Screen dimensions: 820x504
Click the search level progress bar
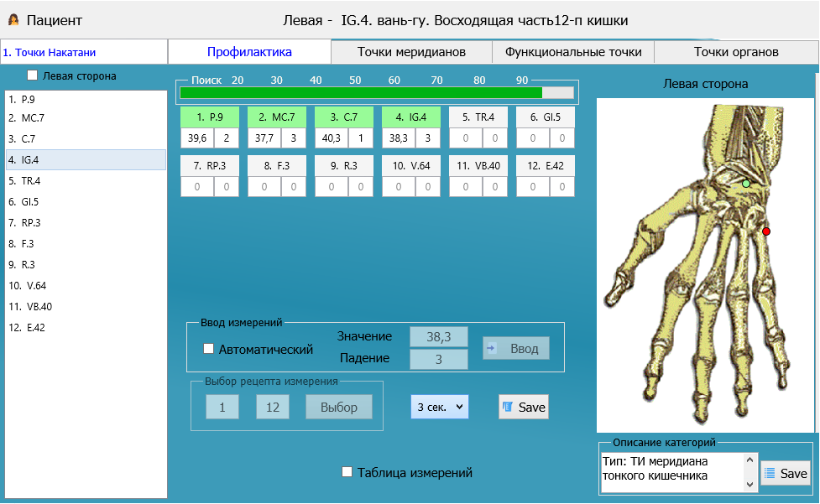[376, 92]
